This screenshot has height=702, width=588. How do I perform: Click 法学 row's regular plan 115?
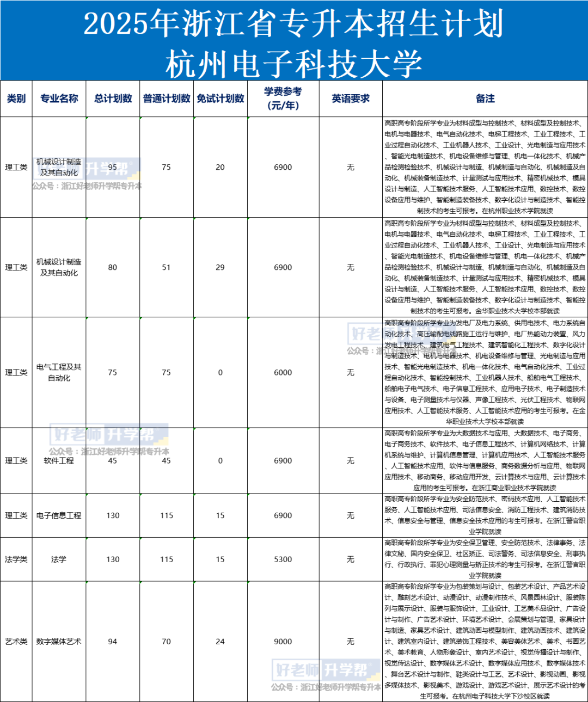click(167, 559)
